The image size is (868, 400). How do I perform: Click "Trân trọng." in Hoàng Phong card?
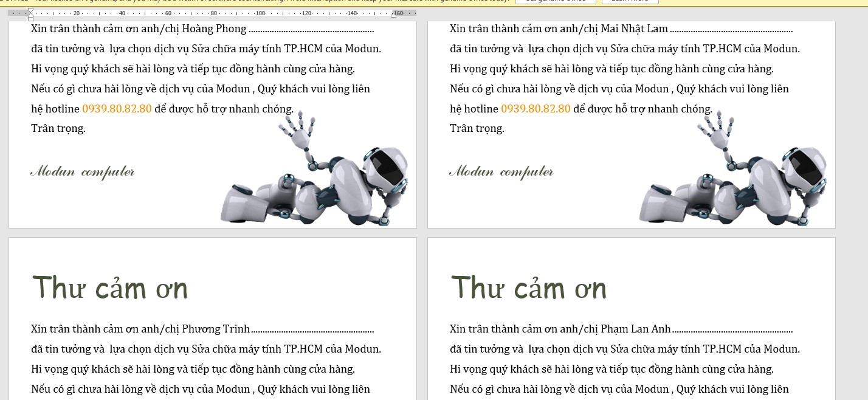click(58, 128)
